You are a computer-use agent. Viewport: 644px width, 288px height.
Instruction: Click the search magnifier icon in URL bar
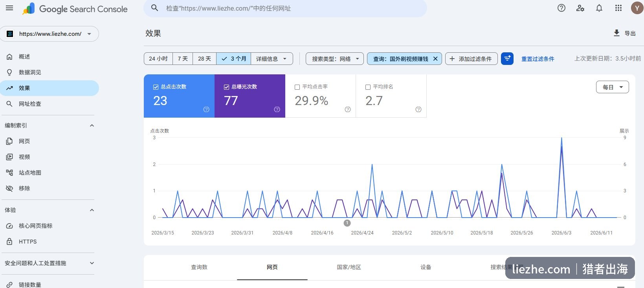coord(155,8)
